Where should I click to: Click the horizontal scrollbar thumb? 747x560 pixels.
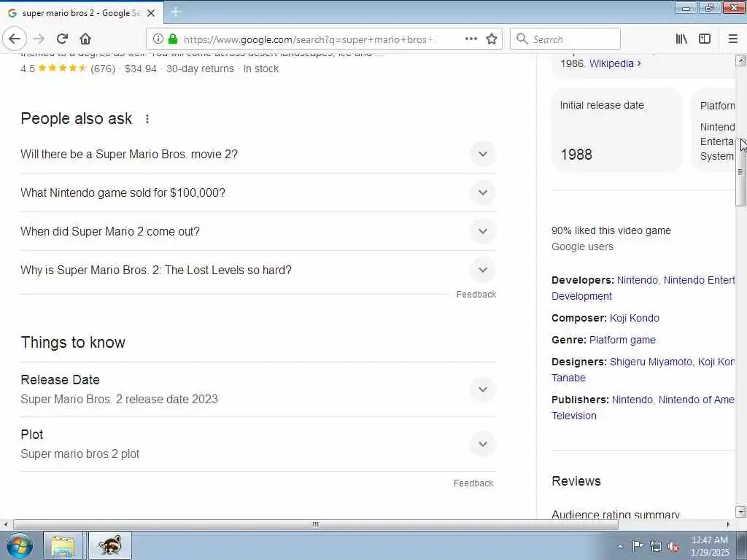pyautogui.click(x=315, y=524)
